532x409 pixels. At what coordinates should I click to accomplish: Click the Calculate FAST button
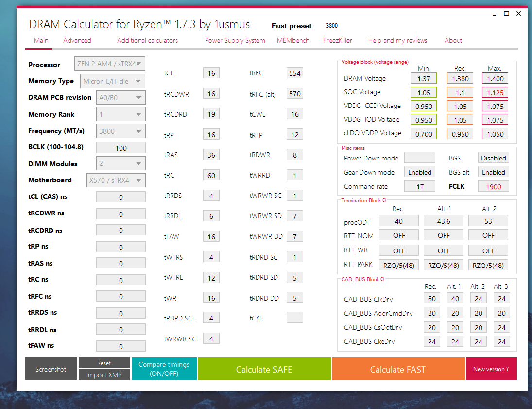click(x=398, y=369)
